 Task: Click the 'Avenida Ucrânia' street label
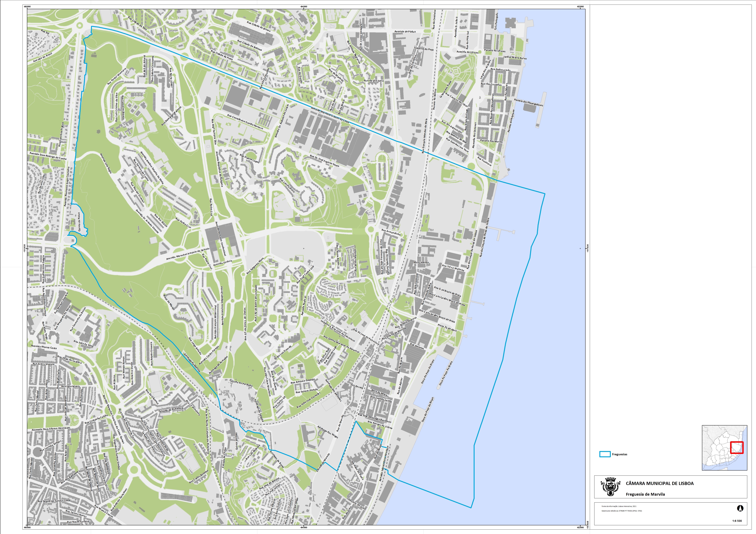click(x=223, y=263)
